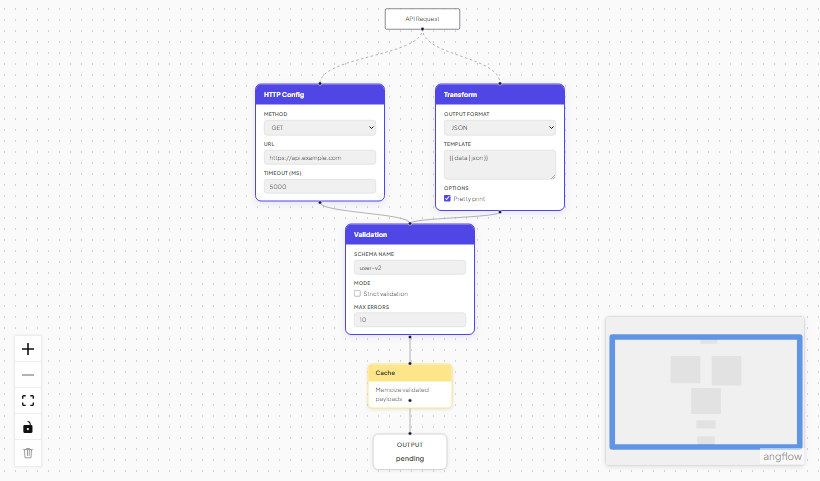Click the HTTP Config top connection handle
Viewport: 820px width, 481px height.
tap(320, 84)
